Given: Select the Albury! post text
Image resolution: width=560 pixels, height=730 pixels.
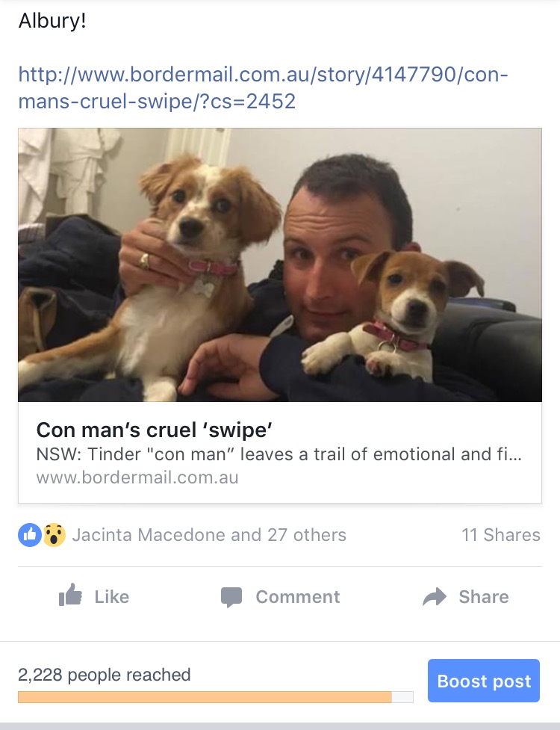Looking at the screenshot, I should pos(52,21).
